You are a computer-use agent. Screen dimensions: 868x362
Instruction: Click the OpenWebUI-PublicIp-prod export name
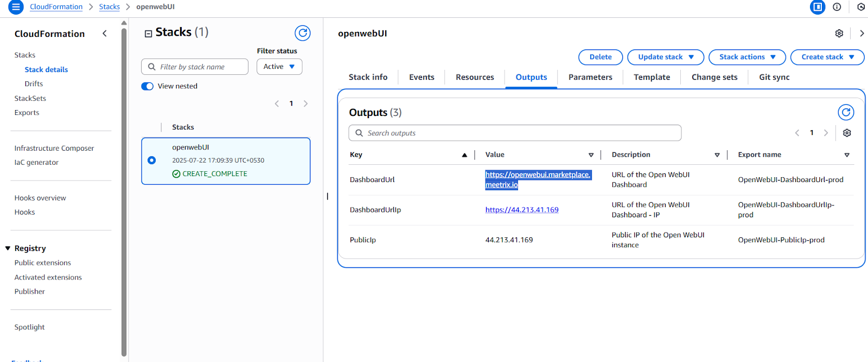coord(781,240)
